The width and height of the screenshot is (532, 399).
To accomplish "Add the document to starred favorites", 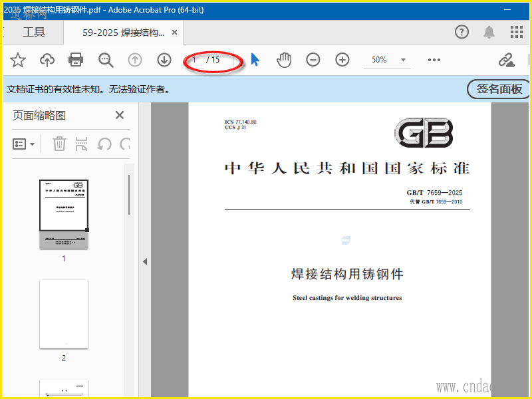I will click(x=18, y=60).
